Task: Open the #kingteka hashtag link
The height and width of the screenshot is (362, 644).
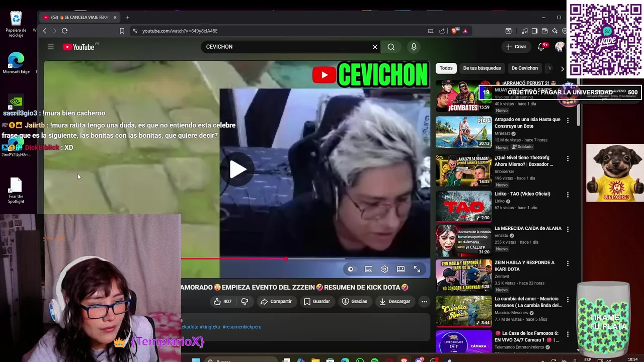Action: tap(210, 327)
